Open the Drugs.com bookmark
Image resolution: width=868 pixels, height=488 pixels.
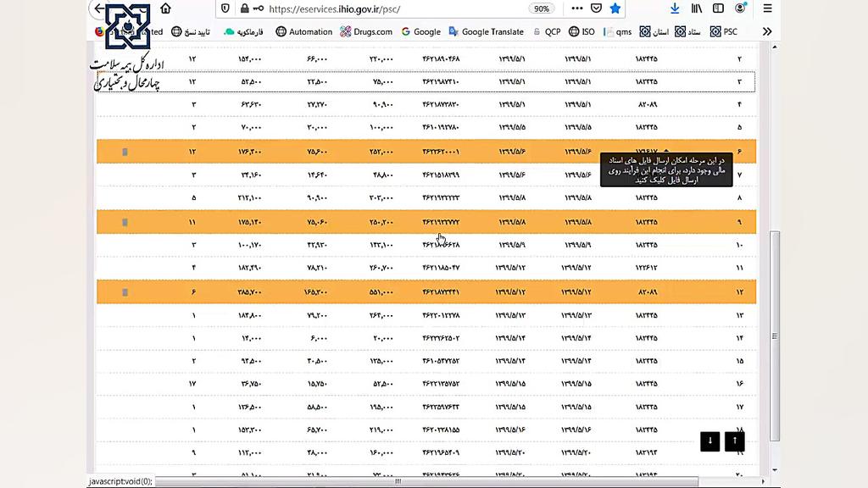(366, 31)
